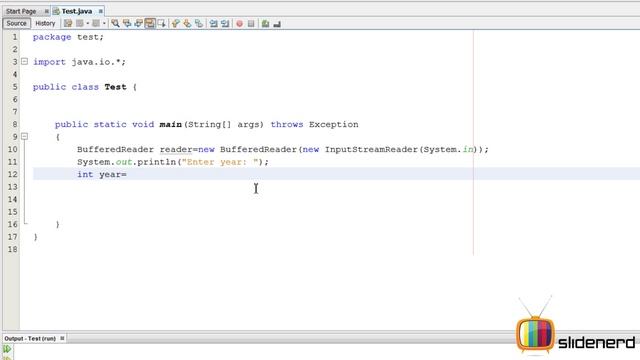The image size is (640, 360).
Task: Collapse the main method fold on line 9
Action: 24,136
